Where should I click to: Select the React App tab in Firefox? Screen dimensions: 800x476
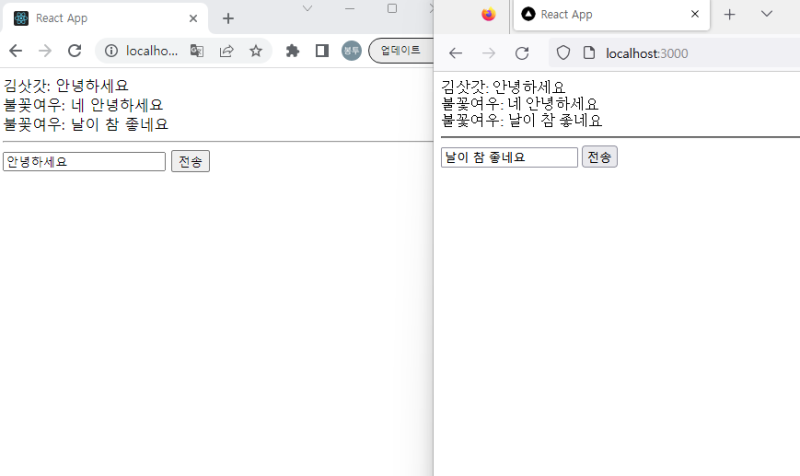611,15
